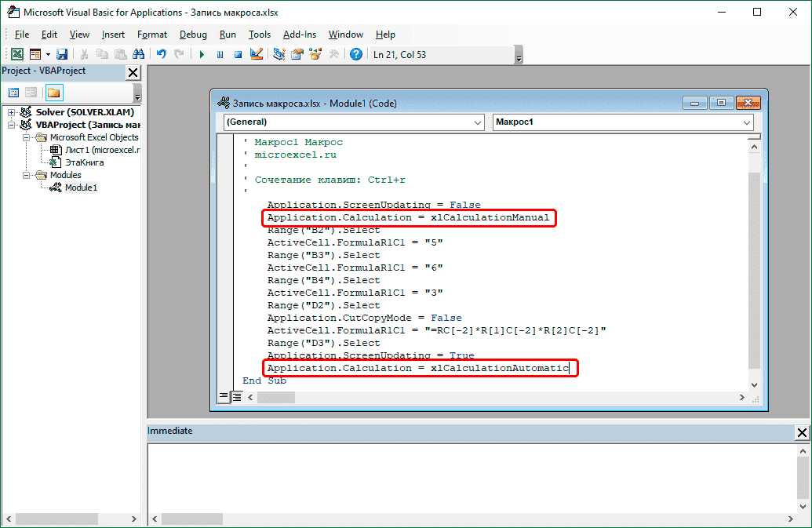Image resolution: width=812 pixels, height=528 pixels.
Task: Click the Break pause icon
Action: (220, 54)
